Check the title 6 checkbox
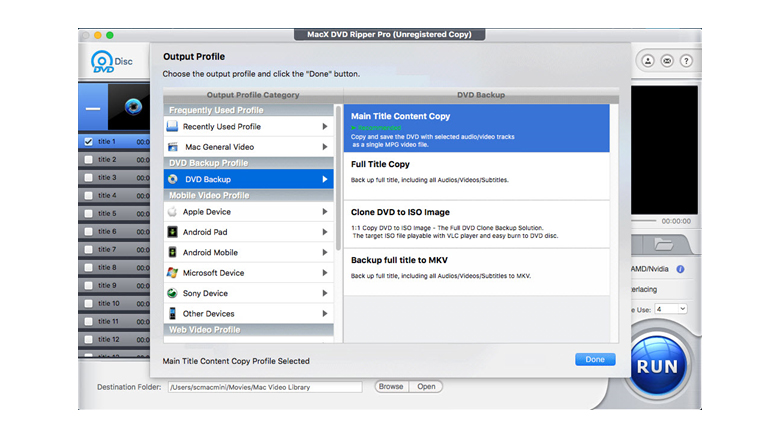The image size is (780, 438). (89, 231)
